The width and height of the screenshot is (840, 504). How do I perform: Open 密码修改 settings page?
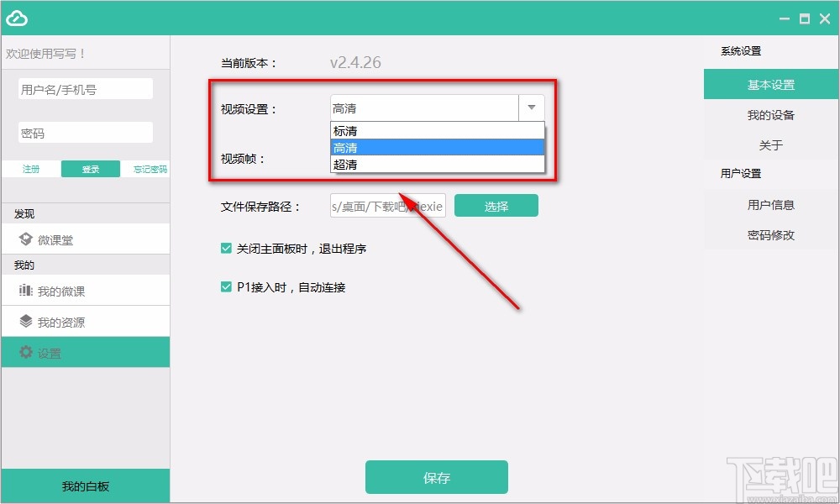click(769, 235)
